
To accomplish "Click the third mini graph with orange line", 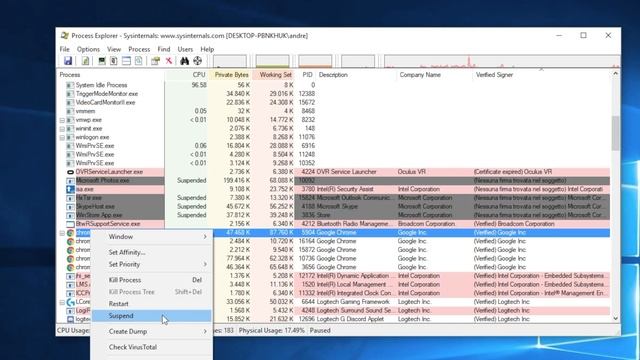I will (x=315, y=61).
